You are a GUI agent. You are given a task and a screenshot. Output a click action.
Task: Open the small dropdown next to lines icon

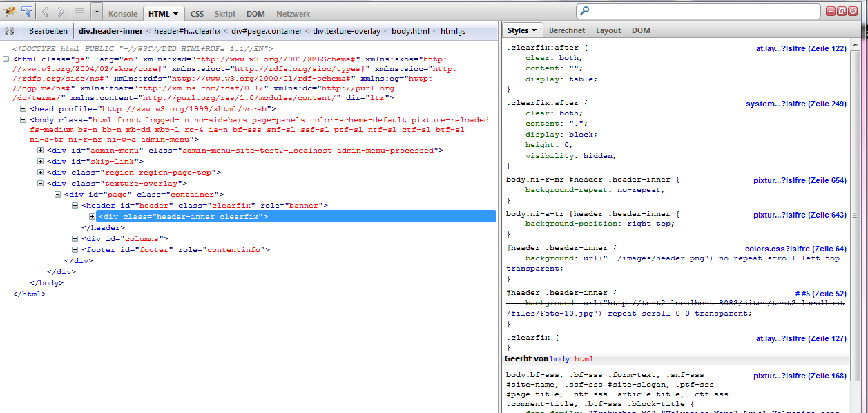96,12
